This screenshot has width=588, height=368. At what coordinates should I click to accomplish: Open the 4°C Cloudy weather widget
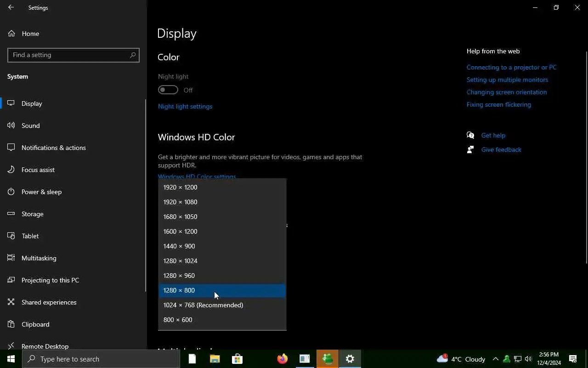[461, 359]
